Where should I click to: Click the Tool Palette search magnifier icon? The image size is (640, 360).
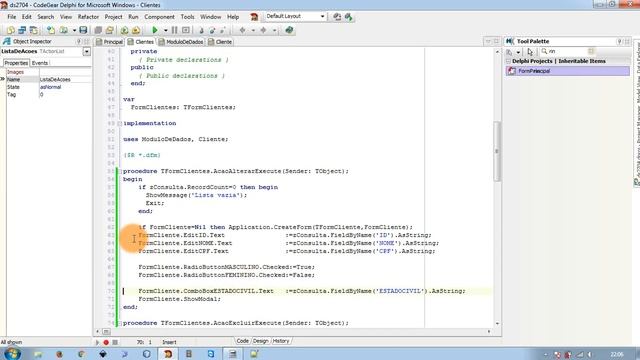[544, 51]
